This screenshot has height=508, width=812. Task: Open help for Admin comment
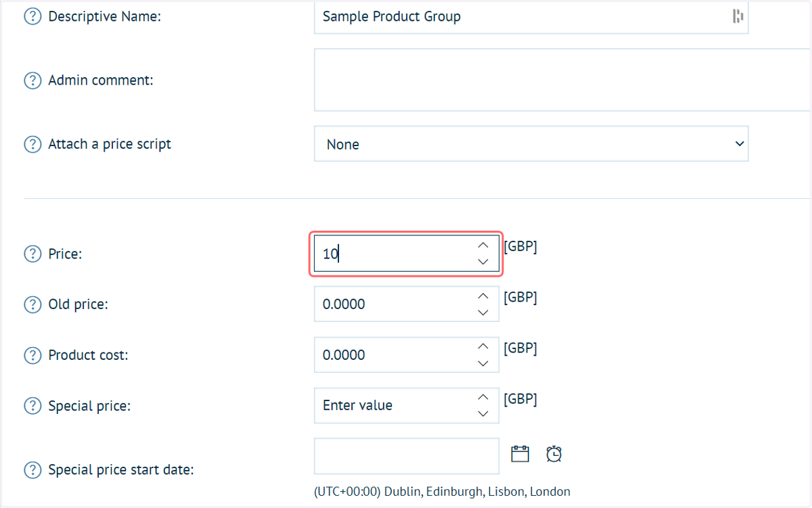click(32, 80)
